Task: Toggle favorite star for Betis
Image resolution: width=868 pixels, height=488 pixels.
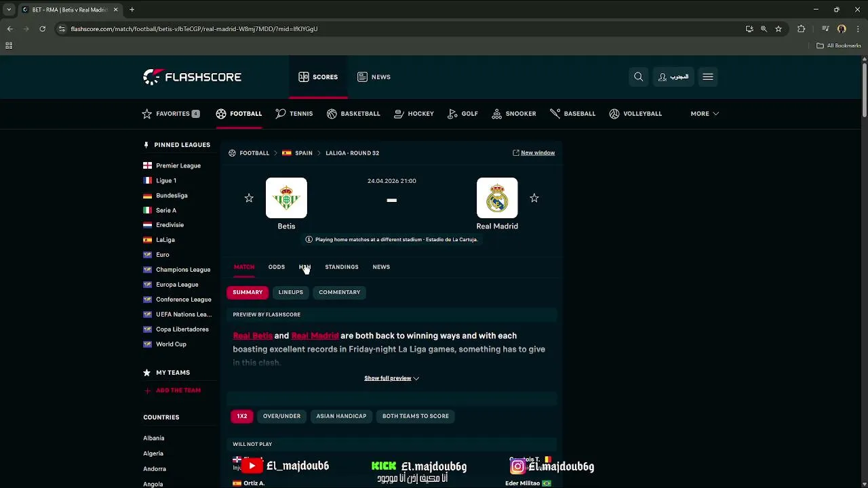Action: click(x=249, y=198)
